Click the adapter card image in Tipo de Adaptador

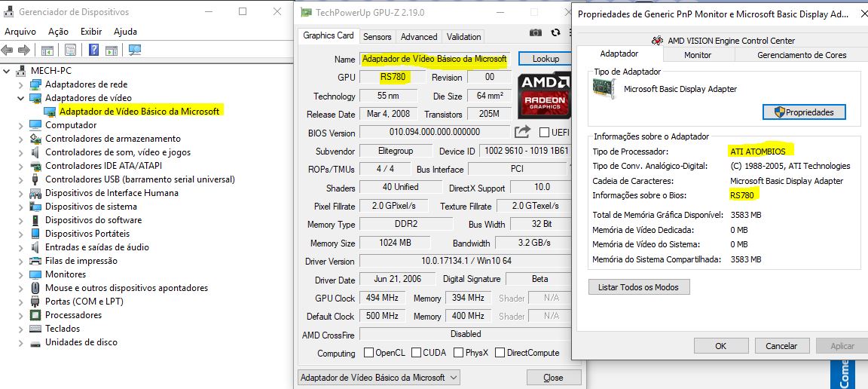coord(604,89)
